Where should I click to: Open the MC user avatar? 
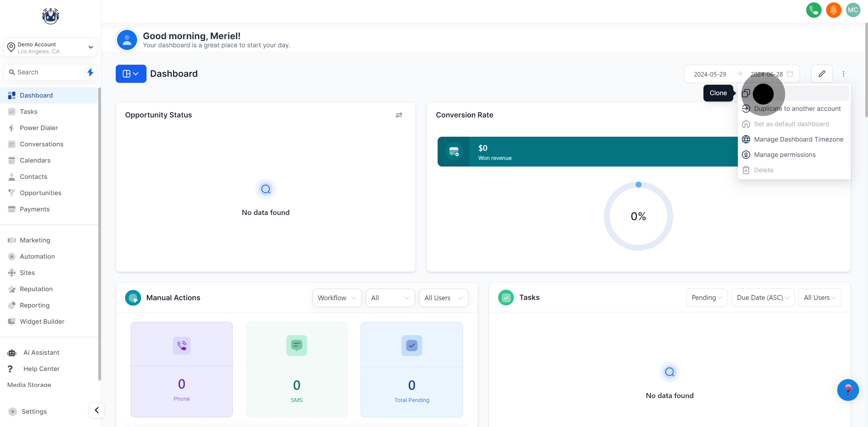[x=853, y=10]
